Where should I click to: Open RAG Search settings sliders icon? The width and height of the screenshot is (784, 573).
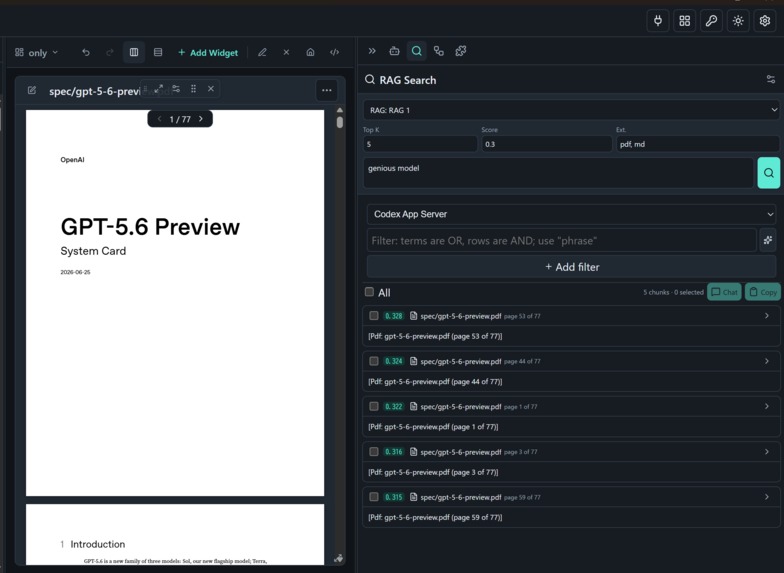[770, 79]
